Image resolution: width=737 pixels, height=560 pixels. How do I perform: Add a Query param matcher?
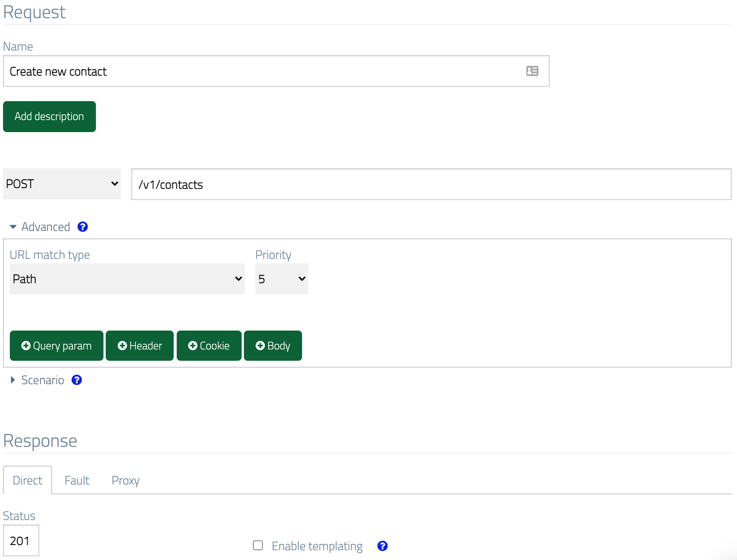(x=57, y=346)
